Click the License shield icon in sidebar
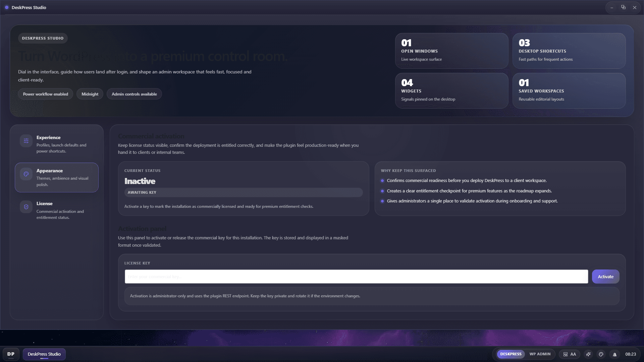Image resolution: width=644 pixels, height=362 pixels. [x=26, y=207]
